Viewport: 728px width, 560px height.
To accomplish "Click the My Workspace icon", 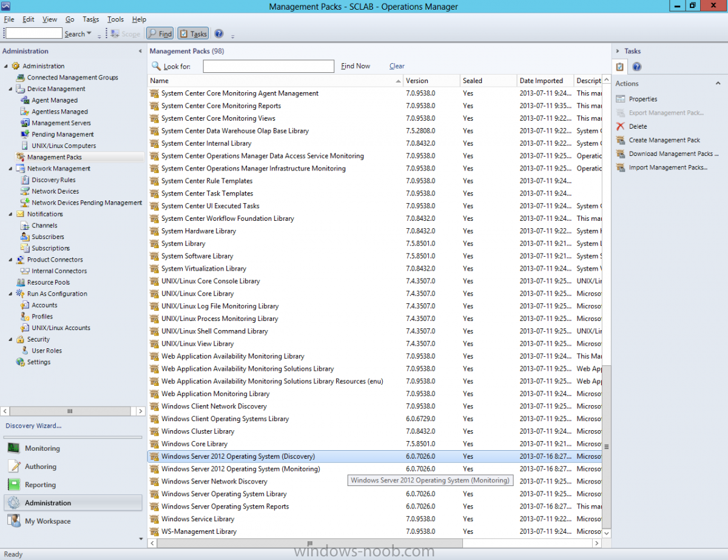I will 14,521.
